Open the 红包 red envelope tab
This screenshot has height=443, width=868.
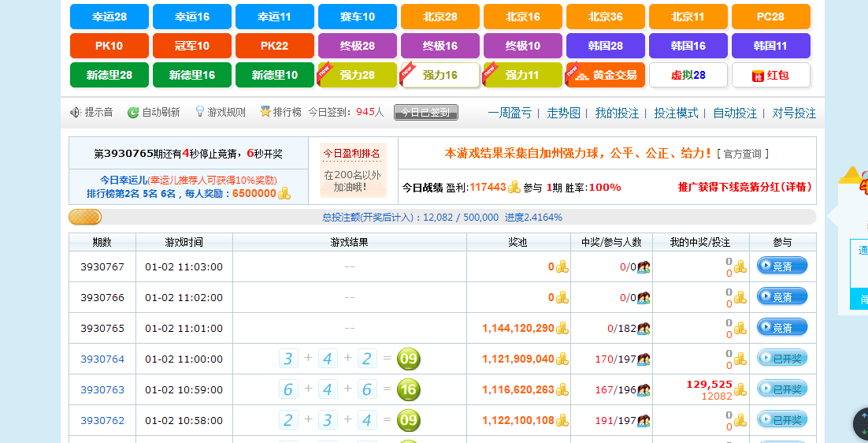tap(770, 76)
